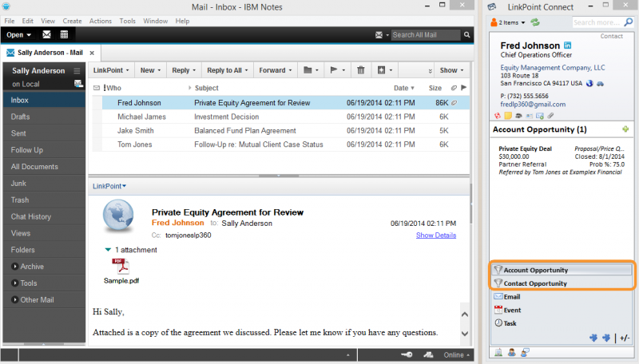Click the replication mail icon next to on Local

coord(78,84)
